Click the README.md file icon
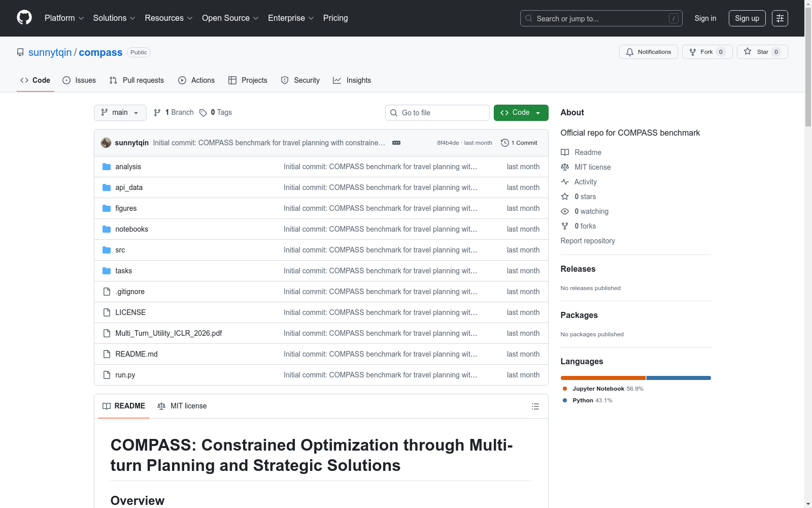 [x=107, y=354]
